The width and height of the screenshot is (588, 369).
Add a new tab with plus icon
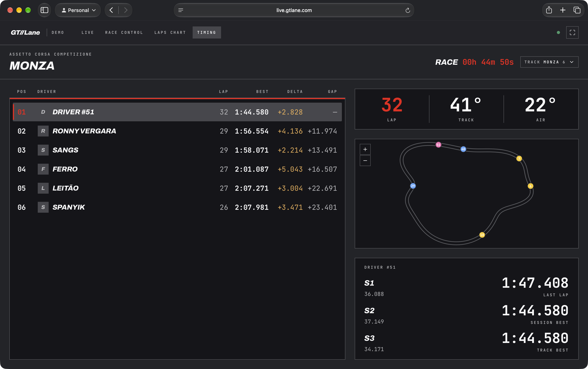(x=563, y=10)
